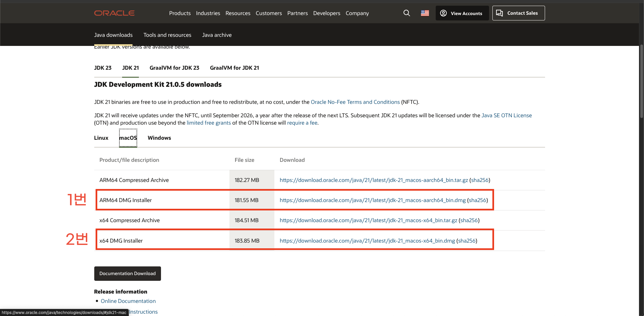
Task: Click the page vertical scrollbar
Action: 641,81
